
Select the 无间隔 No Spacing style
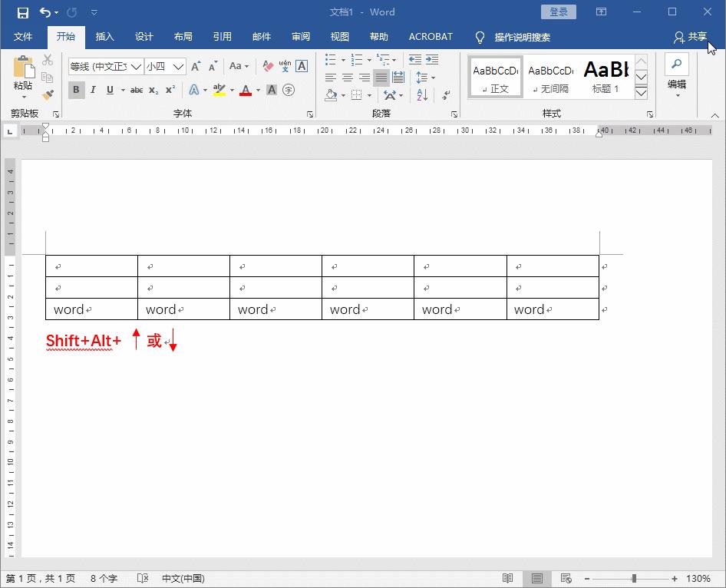pos(550,77)
